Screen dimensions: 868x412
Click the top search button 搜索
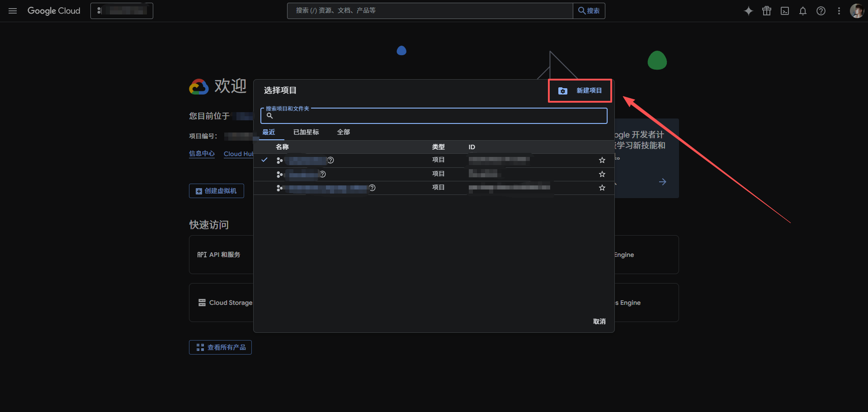coord(589,11)
